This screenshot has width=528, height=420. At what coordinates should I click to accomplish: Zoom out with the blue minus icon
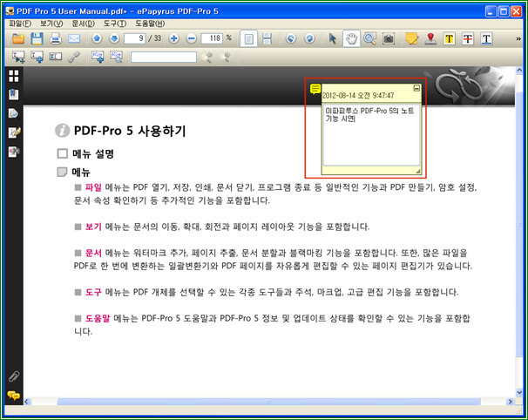pyautogui.click(x=192, y=38)
